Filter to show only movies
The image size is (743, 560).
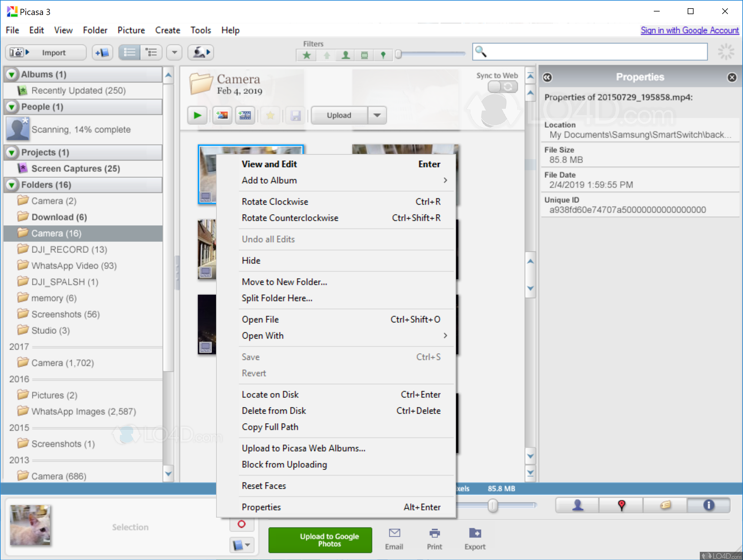(x=364, y=55)
